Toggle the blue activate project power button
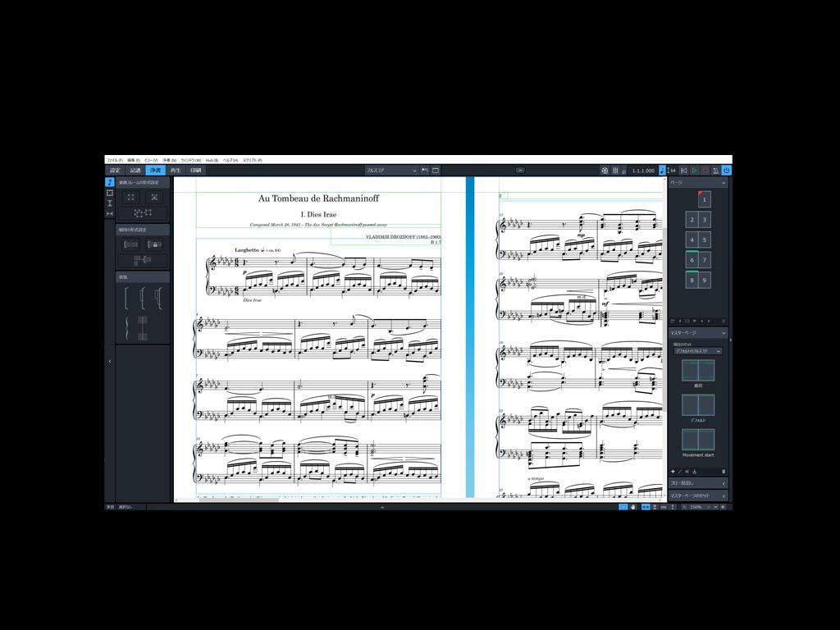This screenshot has width=840, height=630. (x=727, y=171)
